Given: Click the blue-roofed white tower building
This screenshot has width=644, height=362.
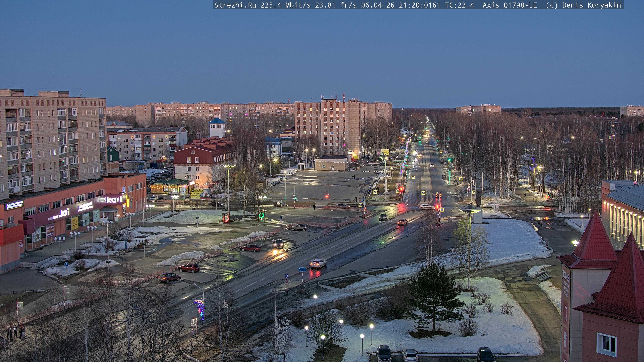Looking at the screenshot, I should tap(217, 128).
